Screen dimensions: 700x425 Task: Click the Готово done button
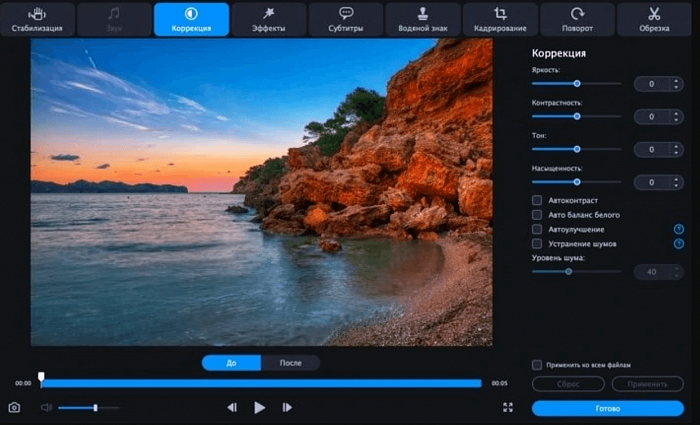click(x=608, y=408)
